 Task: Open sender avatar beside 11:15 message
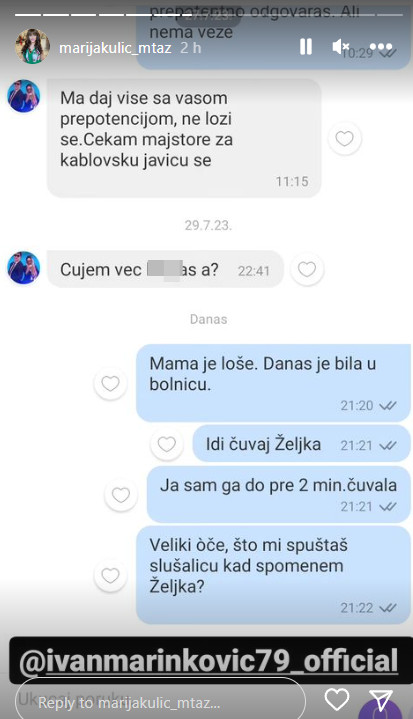tap(24, 96)
